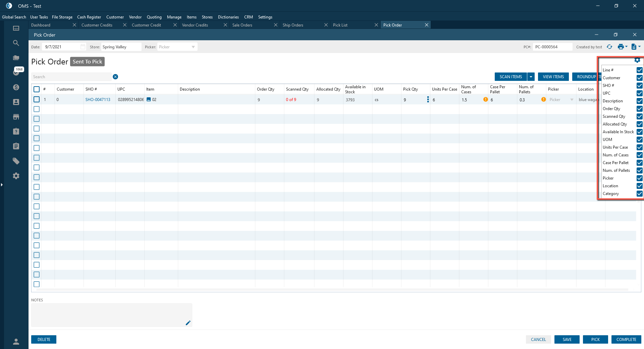Check the select-all checkbox in table header
The image size is (644, 349).
[x=37, y=89]
